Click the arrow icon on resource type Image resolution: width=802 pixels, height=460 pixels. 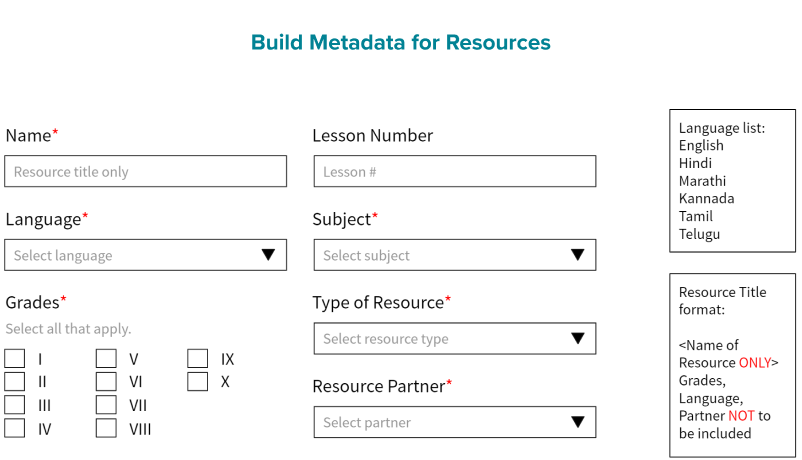point(578,338)
